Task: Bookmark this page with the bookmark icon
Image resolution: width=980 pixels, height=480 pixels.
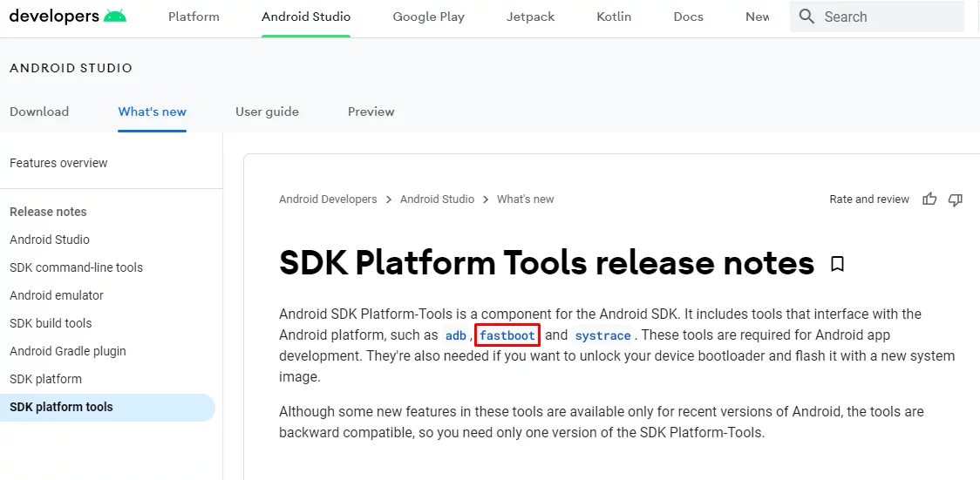Action: point(838,264)
